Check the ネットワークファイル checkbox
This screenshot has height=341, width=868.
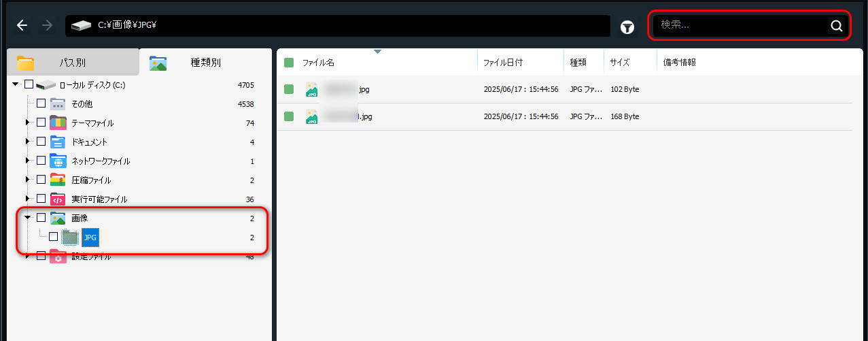41,161
